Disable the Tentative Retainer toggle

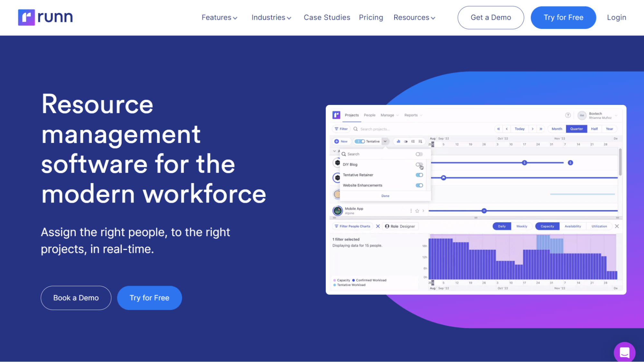coord(419,175)
